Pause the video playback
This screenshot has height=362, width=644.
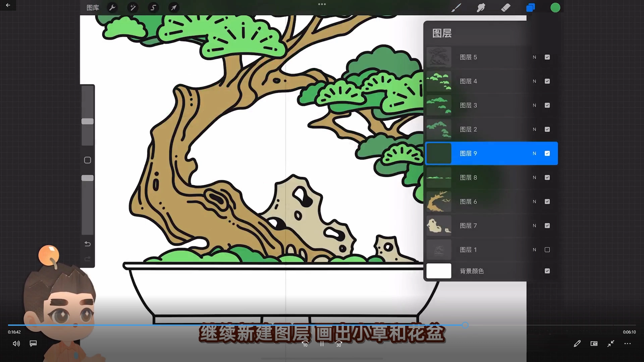[322, 344]
